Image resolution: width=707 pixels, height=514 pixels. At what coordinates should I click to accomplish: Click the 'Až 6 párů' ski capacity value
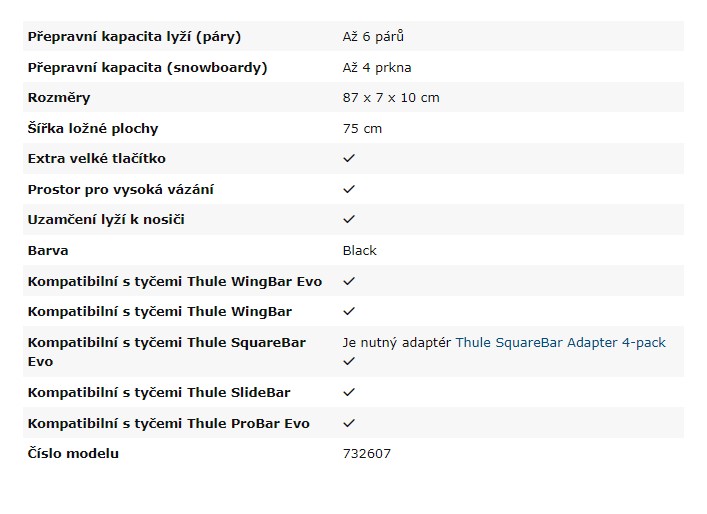(373, 36)
